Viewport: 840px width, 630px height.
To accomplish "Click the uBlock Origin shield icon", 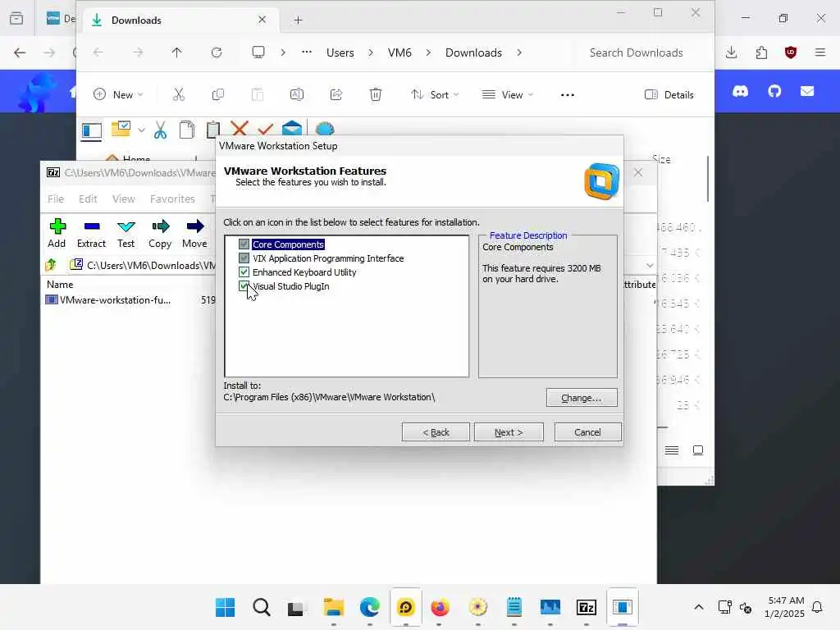I will (791, 52).
